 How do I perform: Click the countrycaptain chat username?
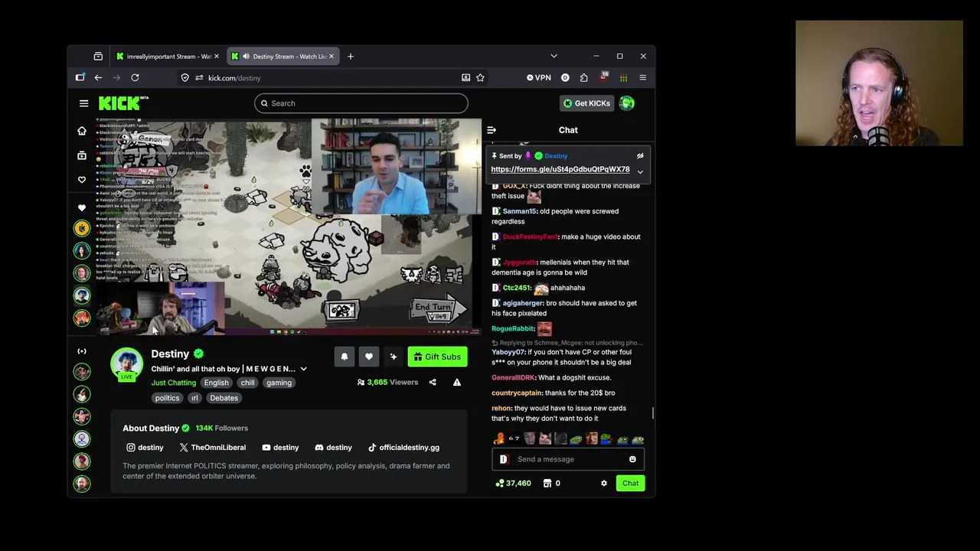517,393
